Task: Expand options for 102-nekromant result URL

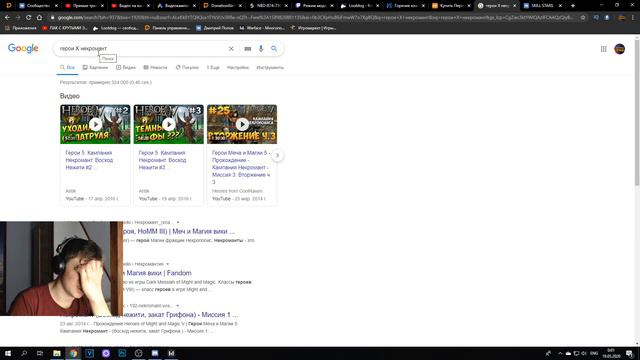Action: click(178, 306)
